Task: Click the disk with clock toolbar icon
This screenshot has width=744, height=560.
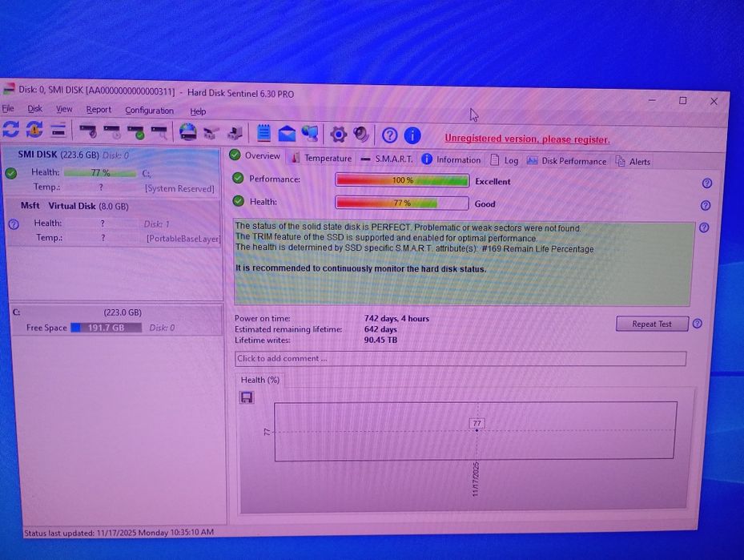Action: tap(112, 131)
